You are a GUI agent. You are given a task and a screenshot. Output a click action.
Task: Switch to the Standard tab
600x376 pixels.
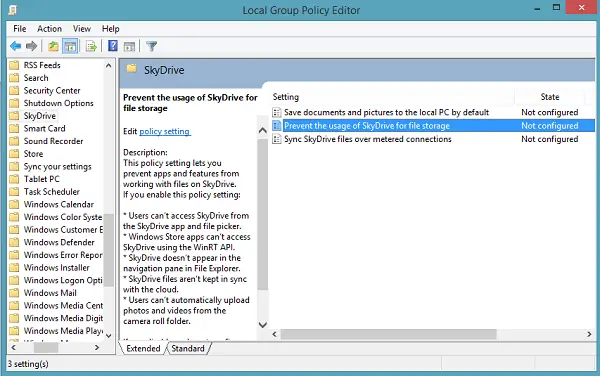pyautogui.click(x=188, y=348)
